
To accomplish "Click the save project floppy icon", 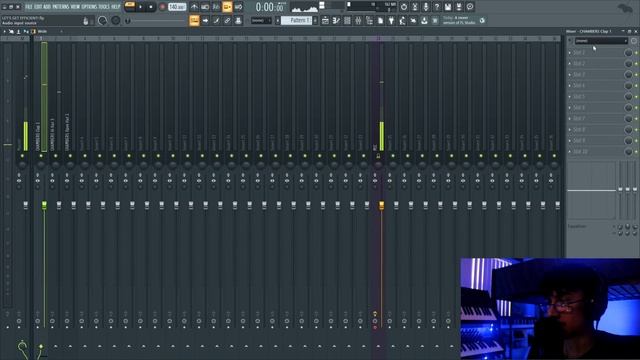I will click(448, 7).
